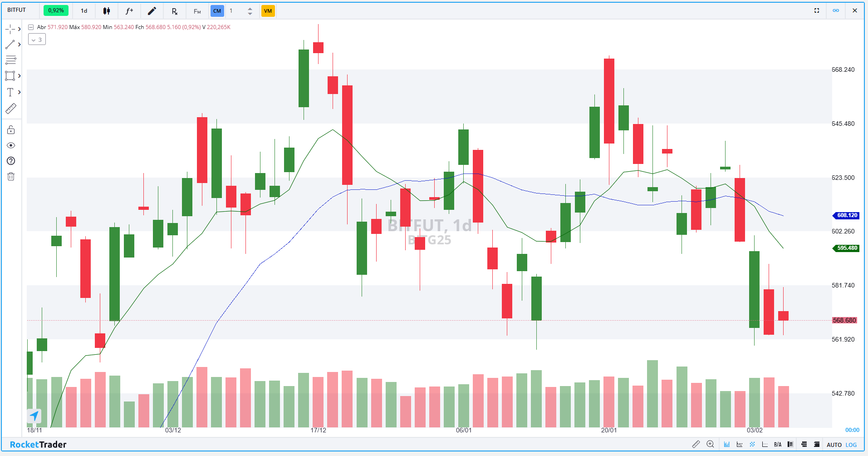Toggle the volume bars display icon
Viewport: 868px width, 456px height.
tap(727, 444)
